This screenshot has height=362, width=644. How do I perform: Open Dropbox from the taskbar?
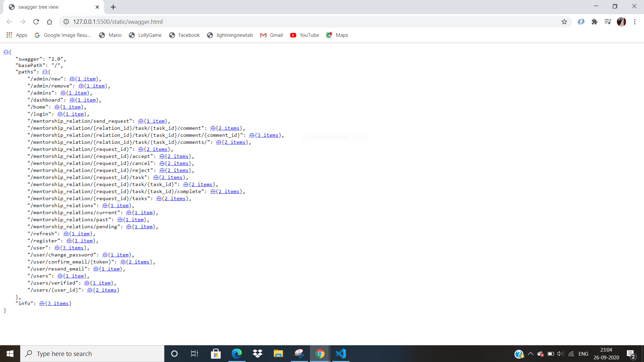257,354
